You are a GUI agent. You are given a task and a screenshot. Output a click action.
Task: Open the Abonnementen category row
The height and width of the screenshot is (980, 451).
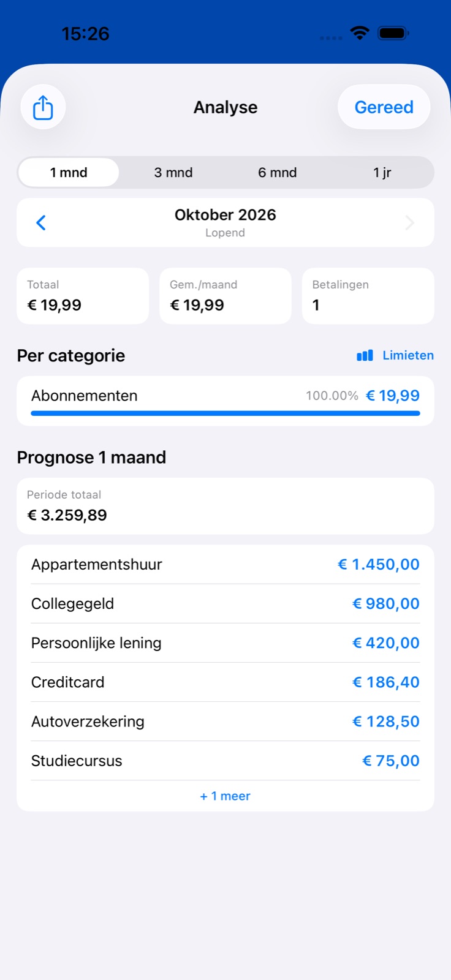tap(225, 401)
